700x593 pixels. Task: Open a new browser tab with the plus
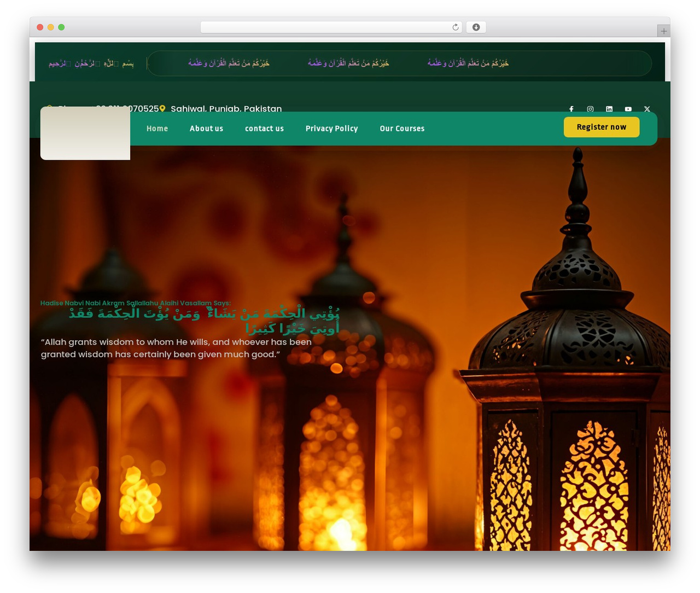[x=663, y=31]
